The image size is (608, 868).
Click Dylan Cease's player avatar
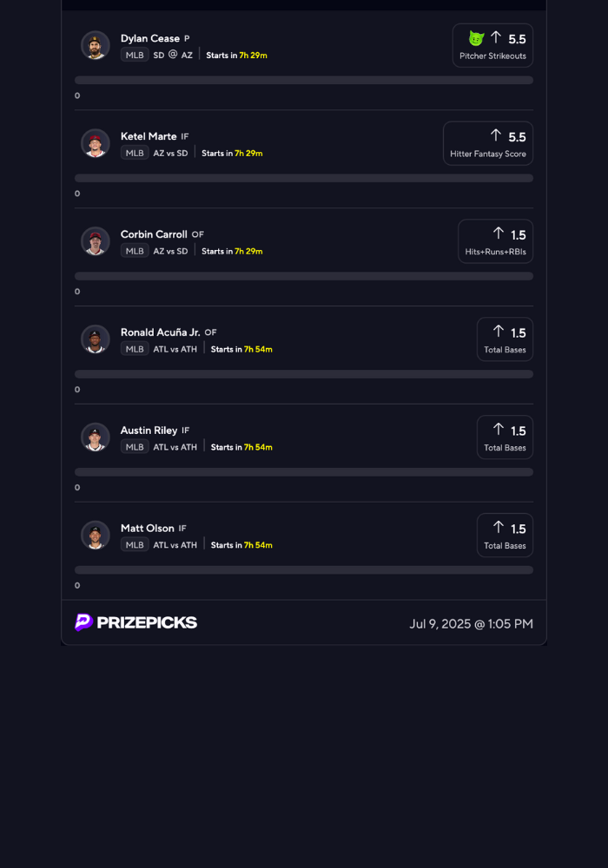pos(96,45)
